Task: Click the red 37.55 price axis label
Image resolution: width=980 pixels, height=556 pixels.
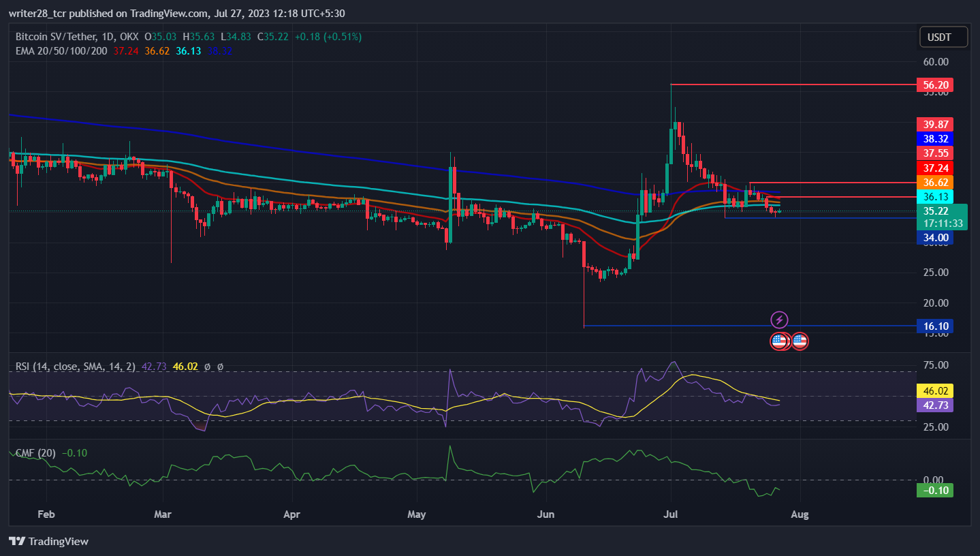Action: pyautogui.click(x=934, y=153)
